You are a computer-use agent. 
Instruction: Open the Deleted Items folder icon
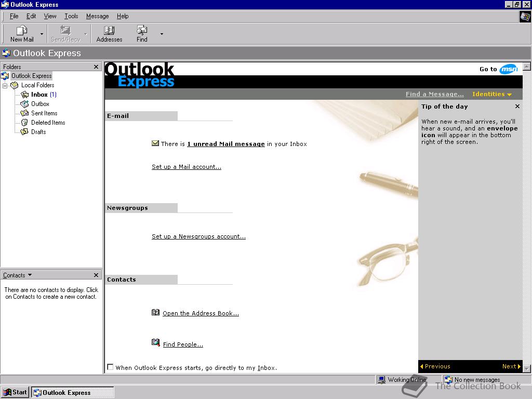24,123
